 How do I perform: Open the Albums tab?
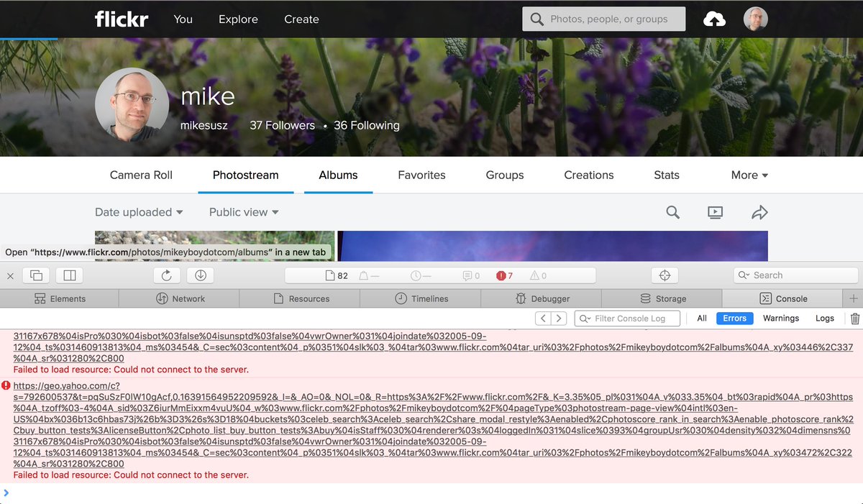coord(338,175)
